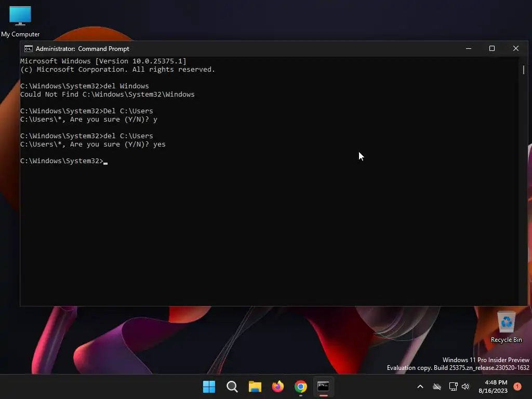Viewport: 532px width, 399px height.
Task: Click 'Could Not Find C:\Windows\System32\Windows' line
Action: (107, 95)
